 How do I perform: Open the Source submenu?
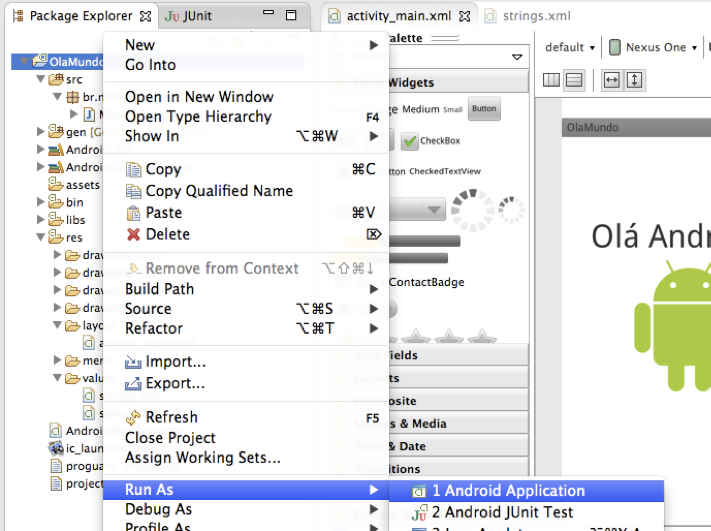(246, 309)
